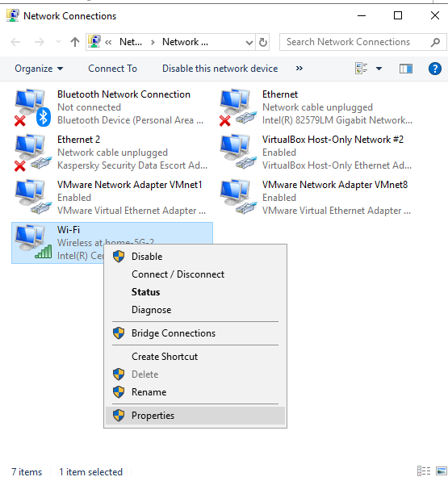Select the Bluetooth Network Connection name
The height and width of the screenshot is (481, 448).
coord(124,94)
